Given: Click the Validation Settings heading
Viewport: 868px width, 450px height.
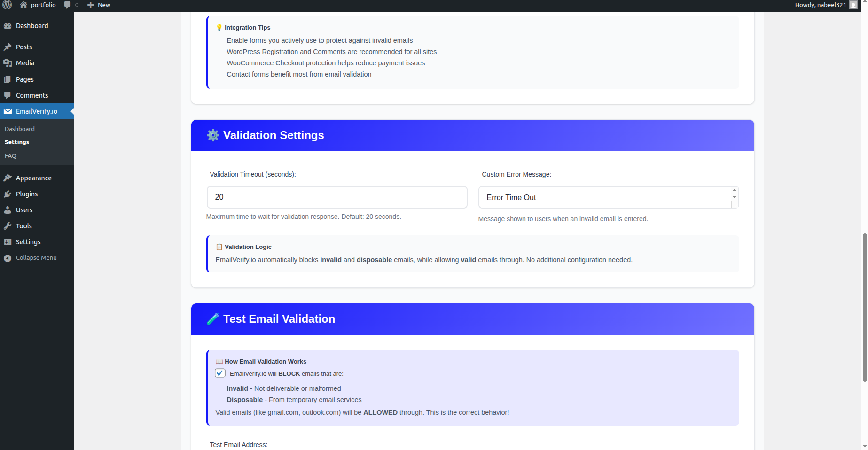Looking at the screenshot, I should click(x=274, y=135).
